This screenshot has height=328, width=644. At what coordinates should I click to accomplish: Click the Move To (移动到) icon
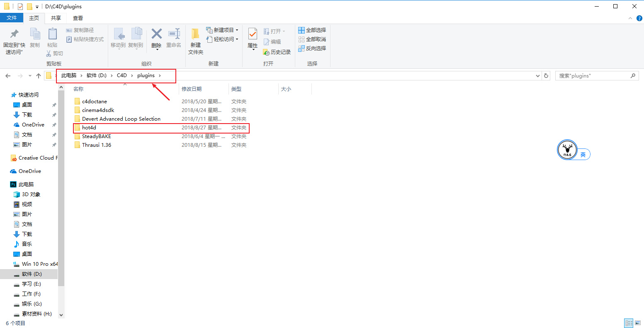pyautogui.click(x=119, y=34)
